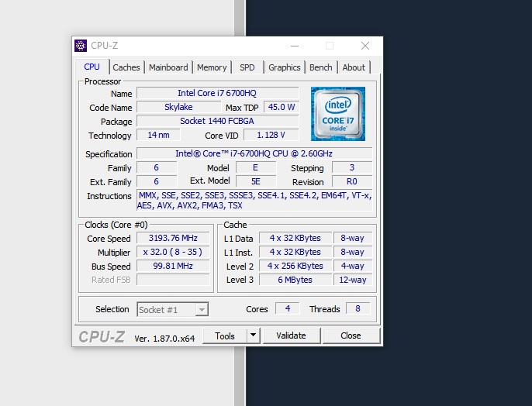
Task: Click the Code Name value Skylake
Action: pos(178,107)
